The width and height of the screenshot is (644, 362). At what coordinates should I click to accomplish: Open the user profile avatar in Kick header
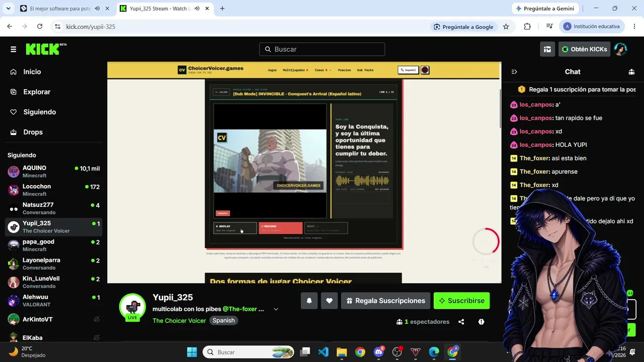click(x=620, y=49)
